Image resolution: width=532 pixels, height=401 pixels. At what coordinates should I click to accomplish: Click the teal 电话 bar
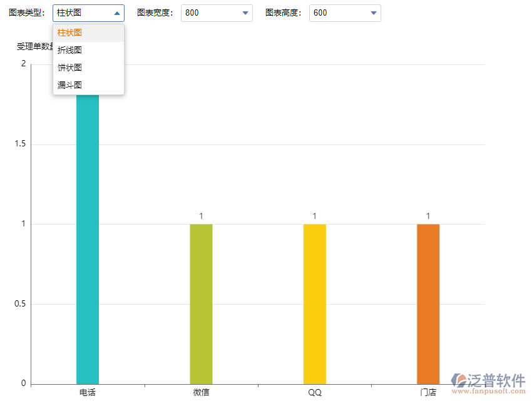[x=89, y=250]
